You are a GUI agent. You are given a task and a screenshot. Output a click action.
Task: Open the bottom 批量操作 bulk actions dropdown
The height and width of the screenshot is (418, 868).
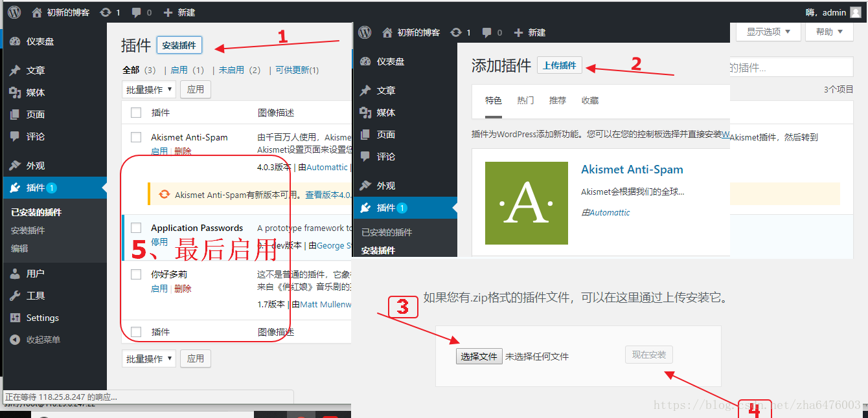tap(149, 358)
